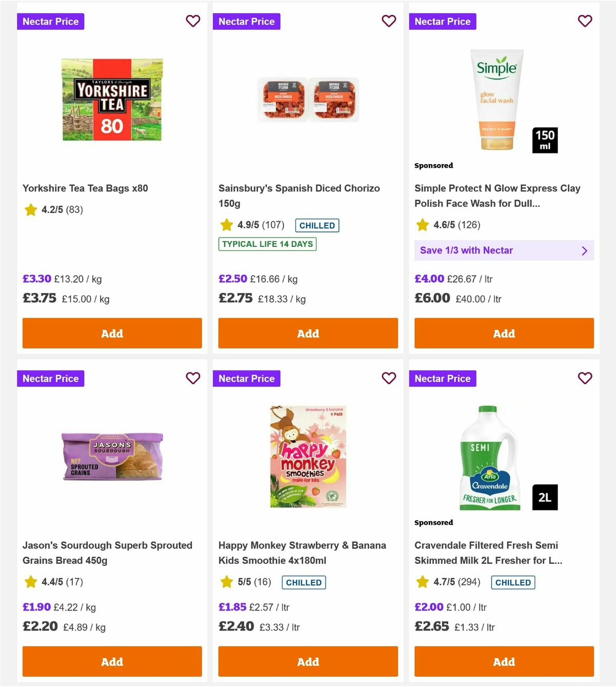616x687 pixels.
Task: Toggle favourite heart on Spanish Diced Chorizo
Action: click(389, 21)
